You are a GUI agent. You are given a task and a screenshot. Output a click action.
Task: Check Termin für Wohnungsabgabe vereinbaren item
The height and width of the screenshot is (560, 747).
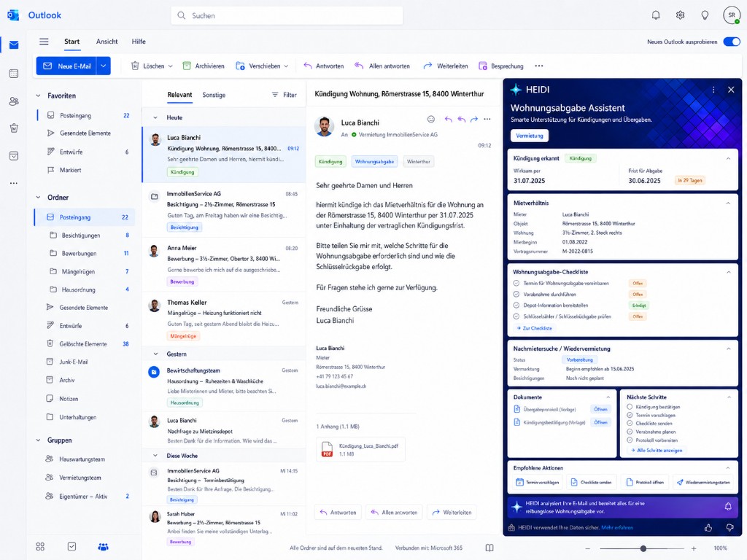[516, 283]
